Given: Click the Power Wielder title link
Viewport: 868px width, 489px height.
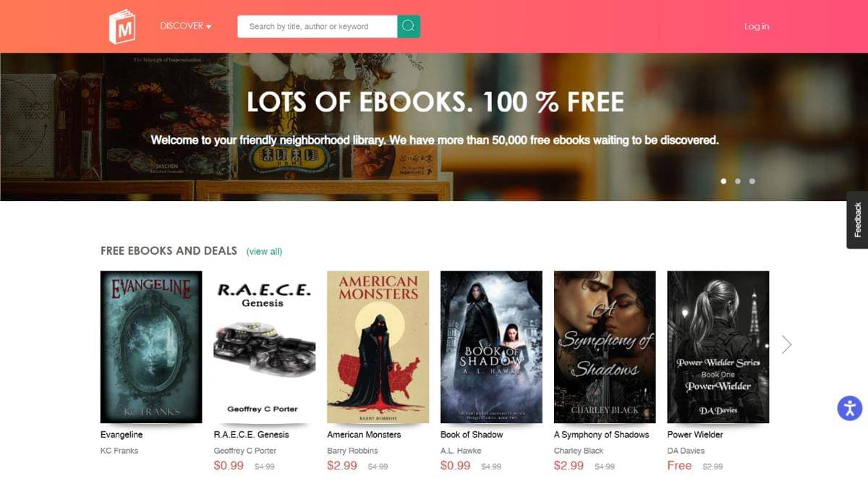Looking at the screenshot, I should coord(695,435).
